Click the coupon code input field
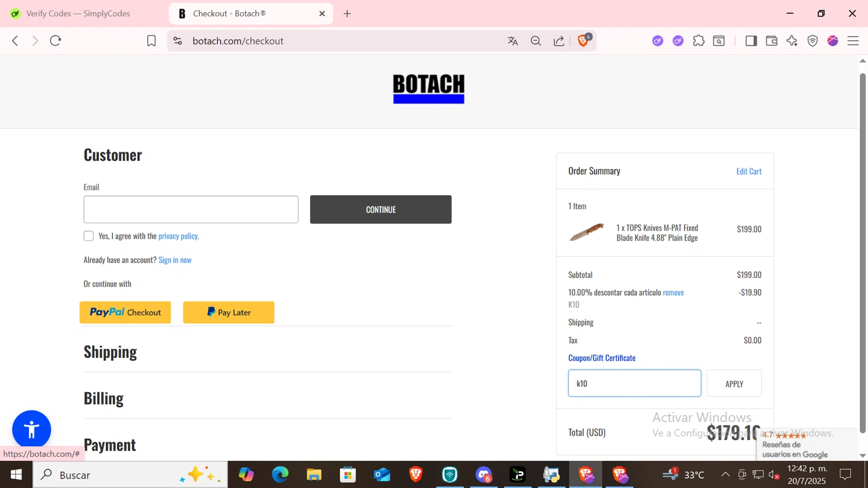 (635, 383)
